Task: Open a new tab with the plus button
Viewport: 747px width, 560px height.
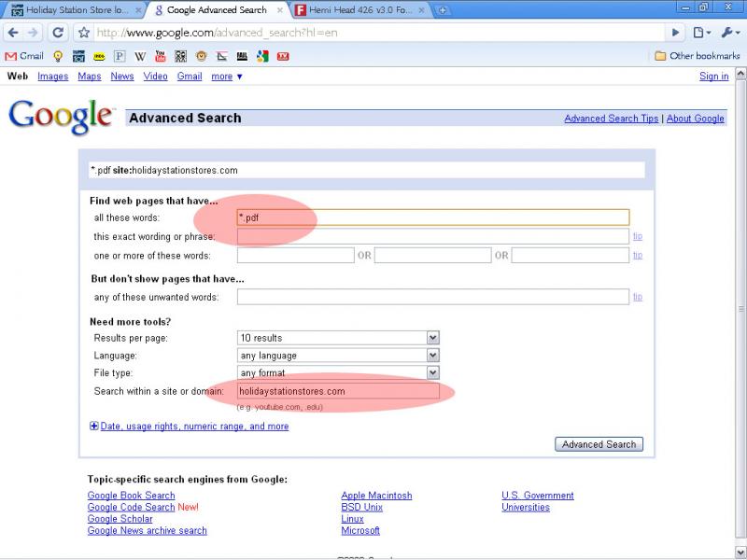Action: (x=443, y=10)
